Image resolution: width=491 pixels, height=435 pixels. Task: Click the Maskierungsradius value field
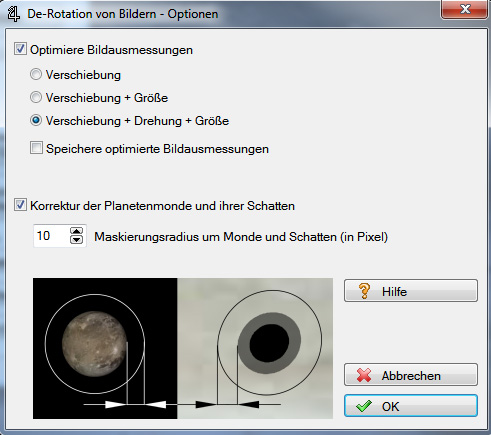(51, 236)
